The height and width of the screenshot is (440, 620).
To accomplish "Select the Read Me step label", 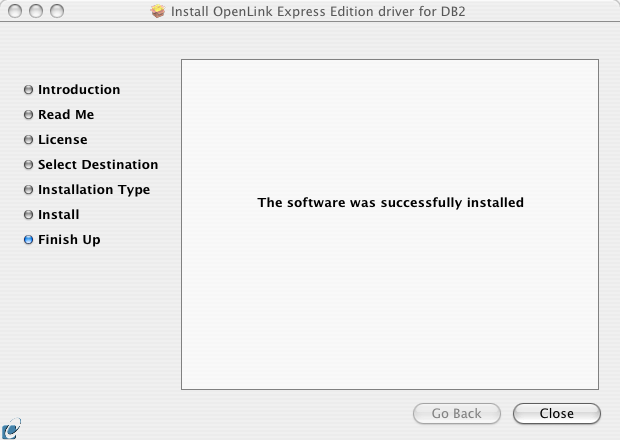I will (66, 115).
